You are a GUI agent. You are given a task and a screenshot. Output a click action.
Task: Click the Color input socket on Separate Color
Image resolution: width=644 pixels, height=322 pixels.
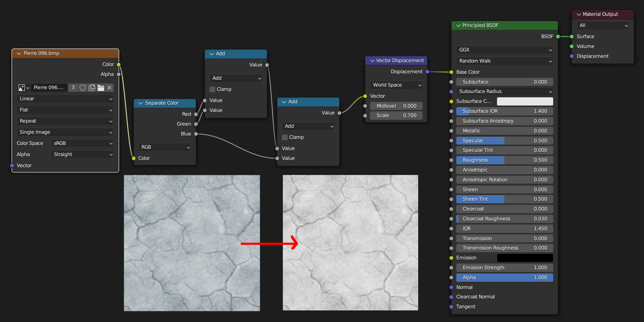click(134, 158)
